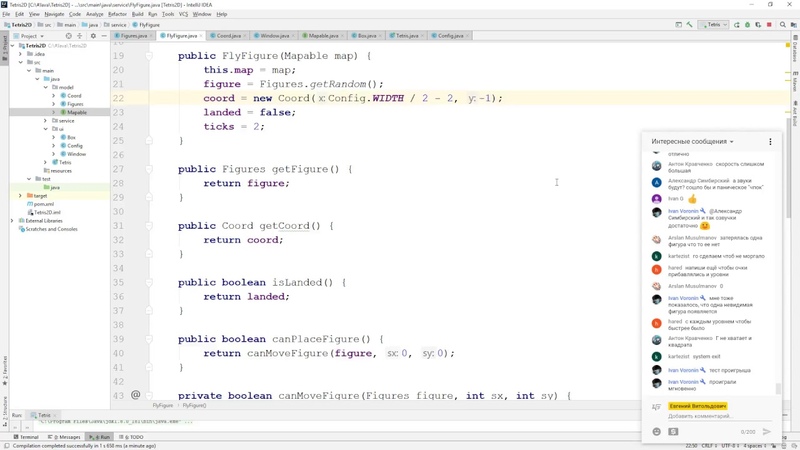Viewport: 800px width, 450px height.
Task: Open the Terminal tool window
Action: pyautogui.click(x=26, y=437)
